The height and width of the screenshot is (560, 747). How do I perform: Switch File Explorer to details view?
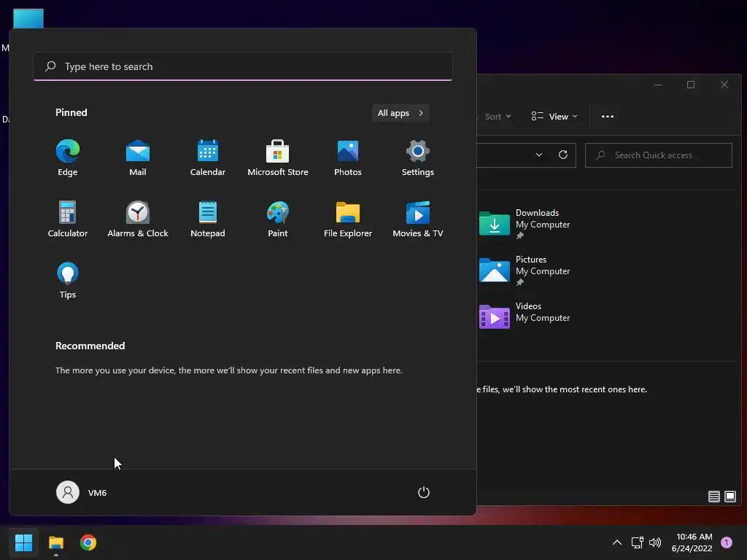[x=713, y=497]
